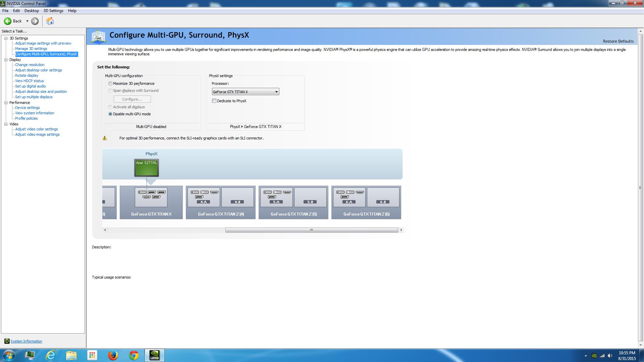Click the Forward arrow icon

[35, 21]
